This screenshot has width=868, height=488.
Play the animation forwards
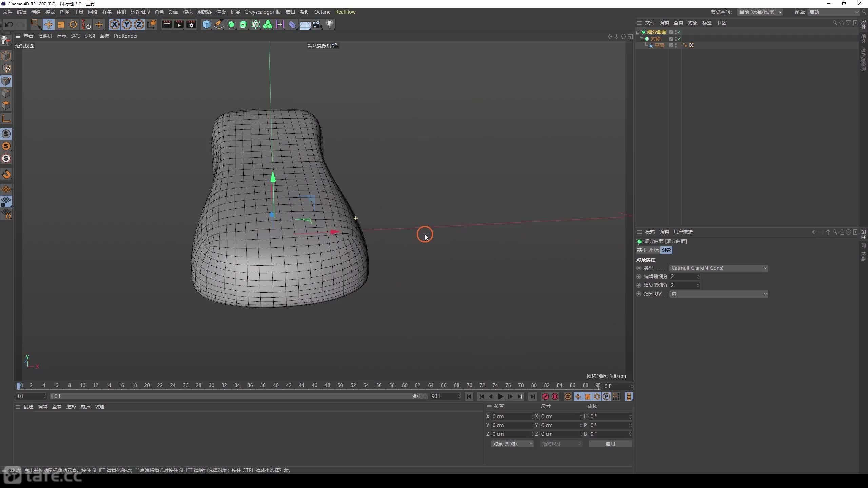coord(500,396)
